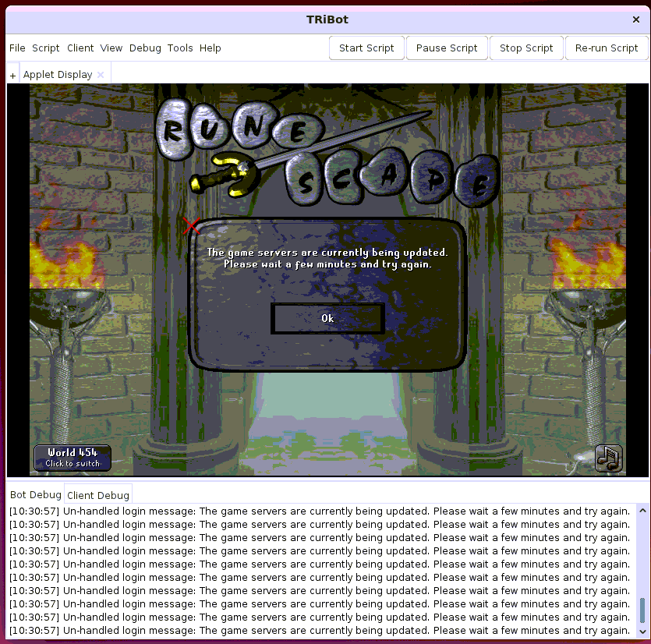The height and width of the screenshot is (644, 651).
Task: Dismiss the server update message with Ok
Action: (327, 318)
